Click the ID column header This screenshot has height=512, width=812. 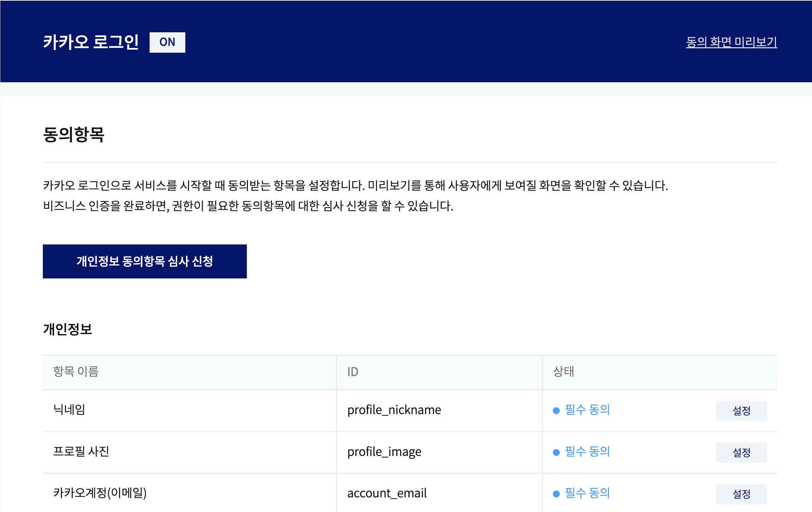(x=353, y=372)
